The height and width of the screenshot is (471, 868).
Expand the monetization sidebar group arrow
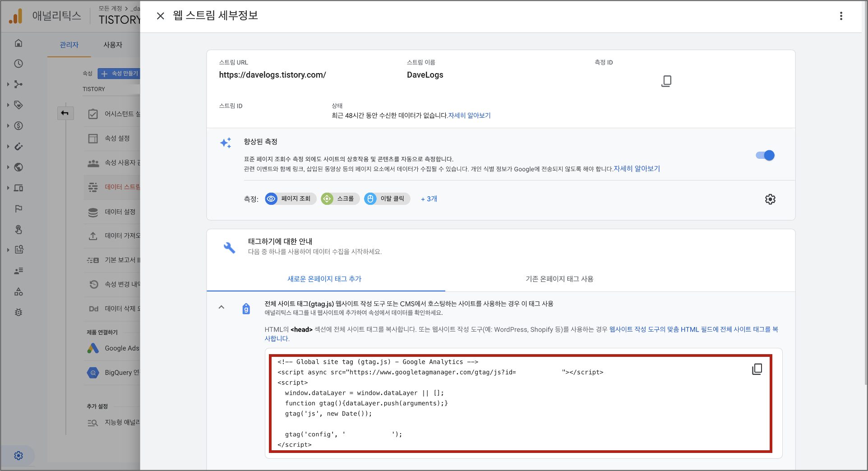(8, 126)
